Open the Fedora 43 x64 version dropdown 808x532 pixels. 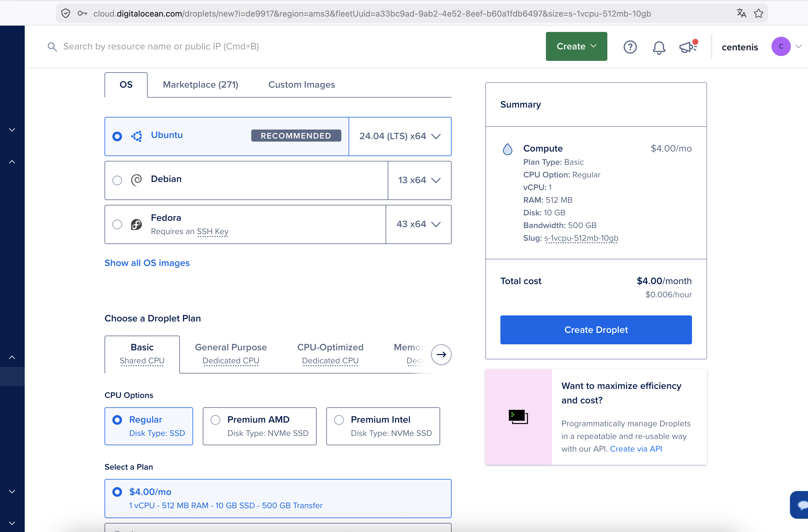[x=418, y=224]
